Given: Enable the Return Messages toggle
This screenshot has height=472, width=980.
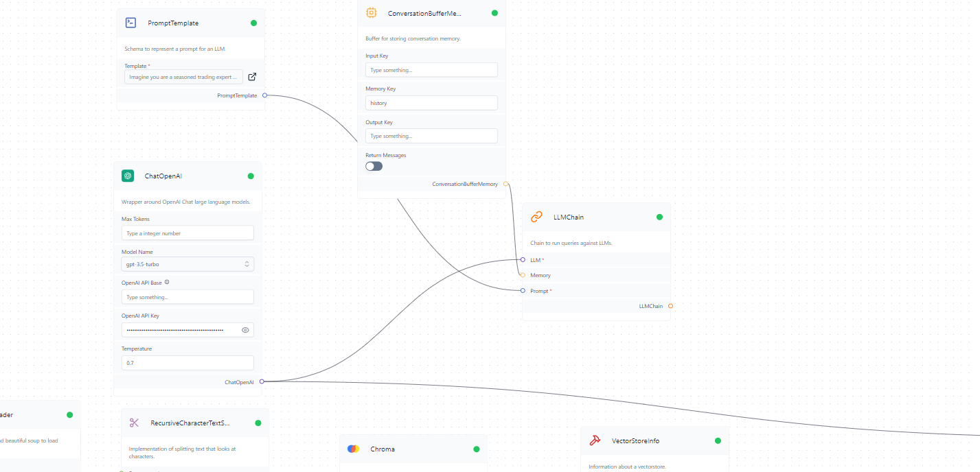Looking at the screenshot, I should coord(374,166).
